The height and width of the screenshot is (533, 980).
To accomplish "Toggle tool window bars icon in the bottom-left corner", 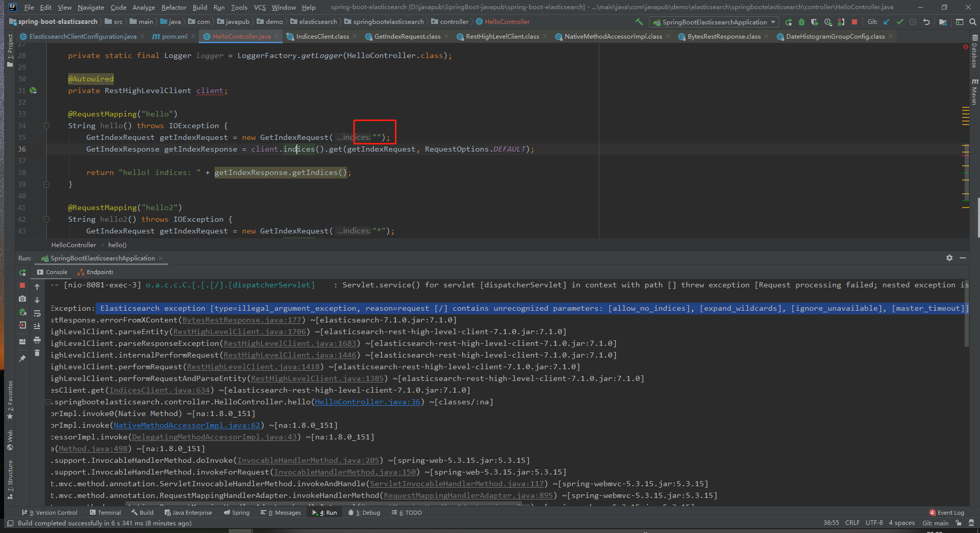I will (10, 523).
